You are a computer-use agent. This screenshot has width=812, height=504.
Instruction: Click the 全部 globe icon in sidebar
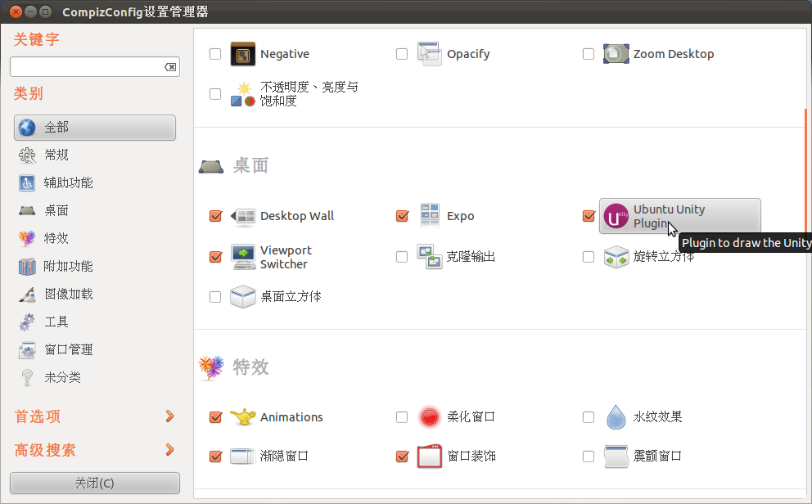27,128
